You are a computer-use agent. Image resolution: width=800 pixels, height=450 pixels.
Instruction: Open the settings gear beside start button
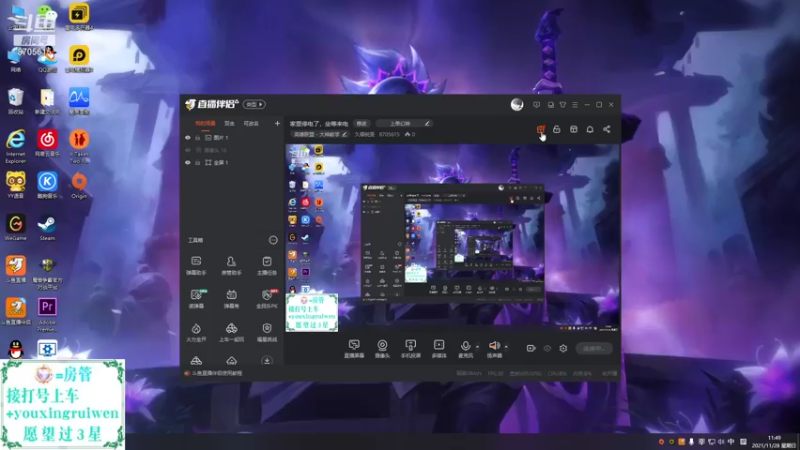tap(563, 348)
